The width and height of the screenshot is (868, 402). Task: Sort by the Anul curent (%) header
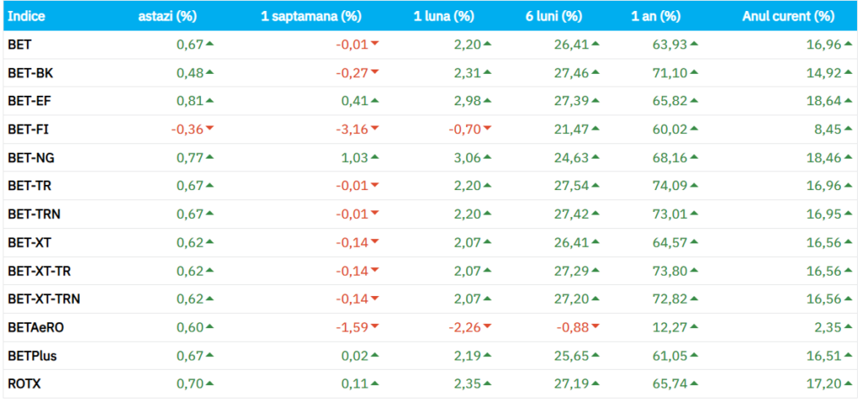pos(787,16)
